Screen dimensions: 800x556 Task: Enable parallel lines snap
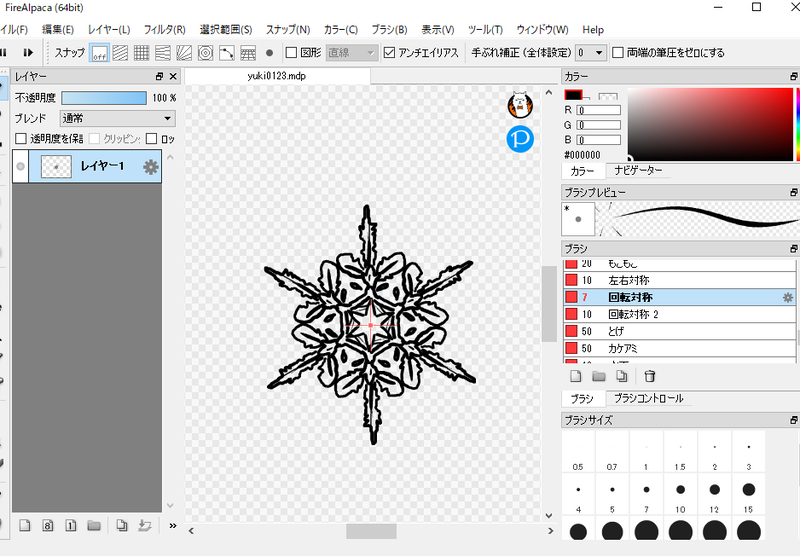tap(120, 53)
